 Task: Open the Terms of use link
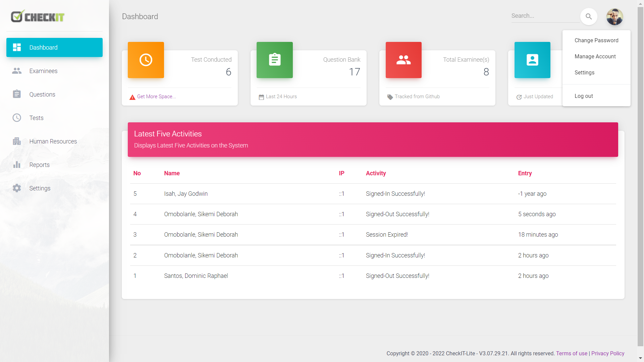572,353
